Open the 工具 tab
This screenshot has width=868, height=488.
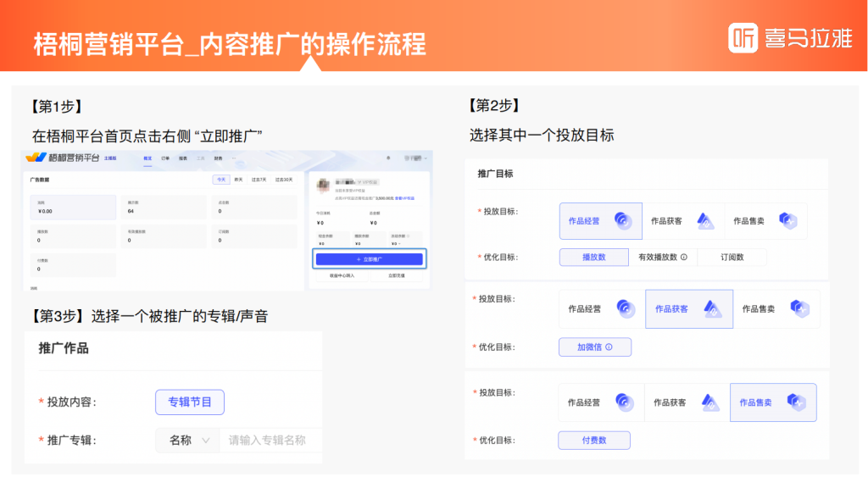click(200, 158)
